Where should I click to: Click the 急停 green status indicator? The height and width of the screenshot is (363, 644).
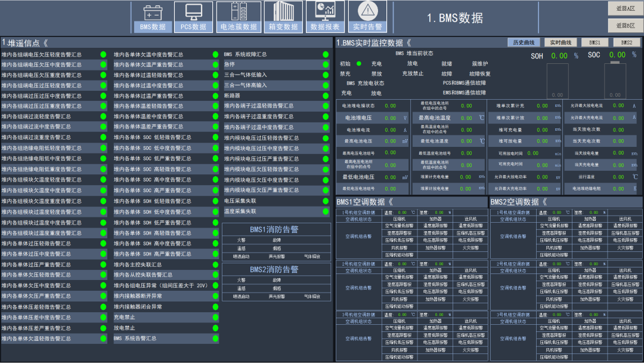pos(326,64)
